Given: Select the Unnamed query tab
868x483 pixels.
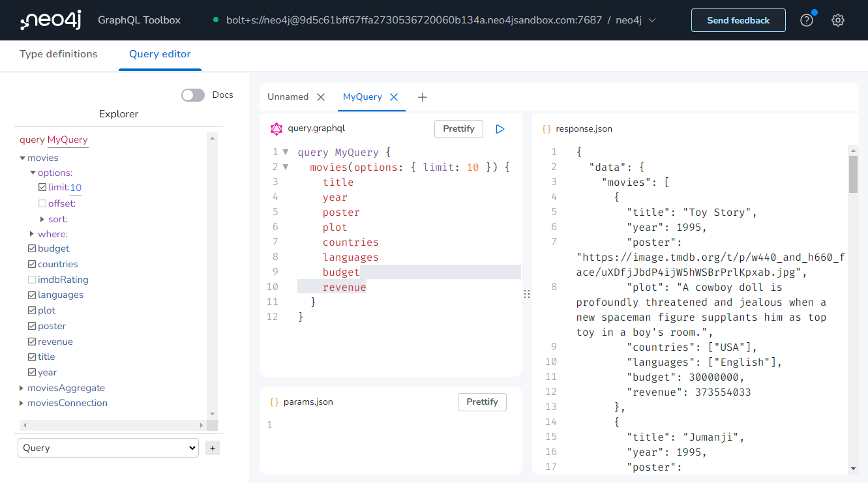Looking at the screenshot, I should click(x=288, y=96).
